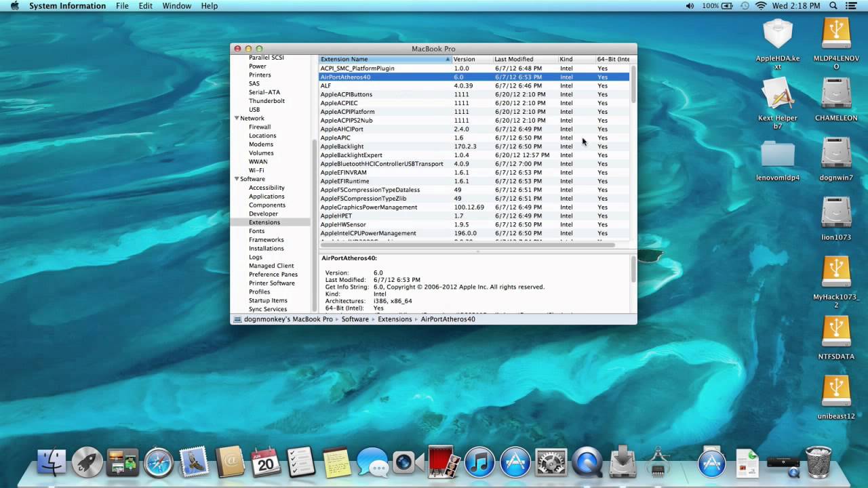
Task: Click battery 100% indicator in menu bar
Action: click(719, 6)
